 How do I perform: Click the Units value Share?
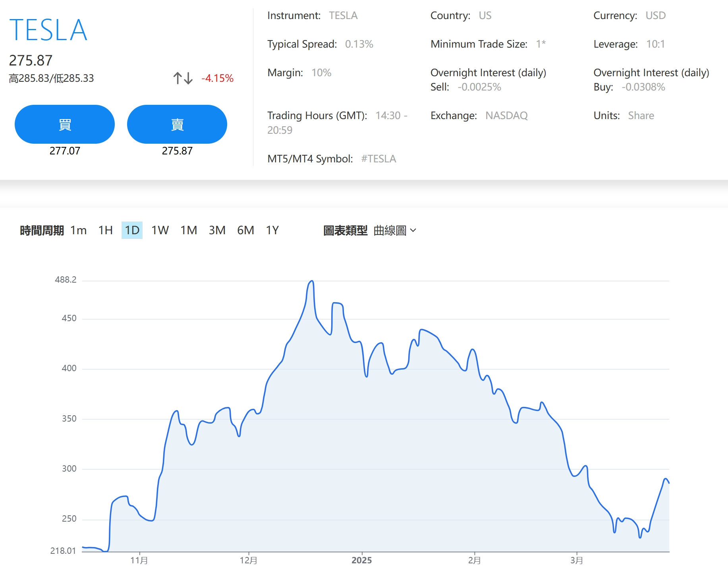(641, 116)
